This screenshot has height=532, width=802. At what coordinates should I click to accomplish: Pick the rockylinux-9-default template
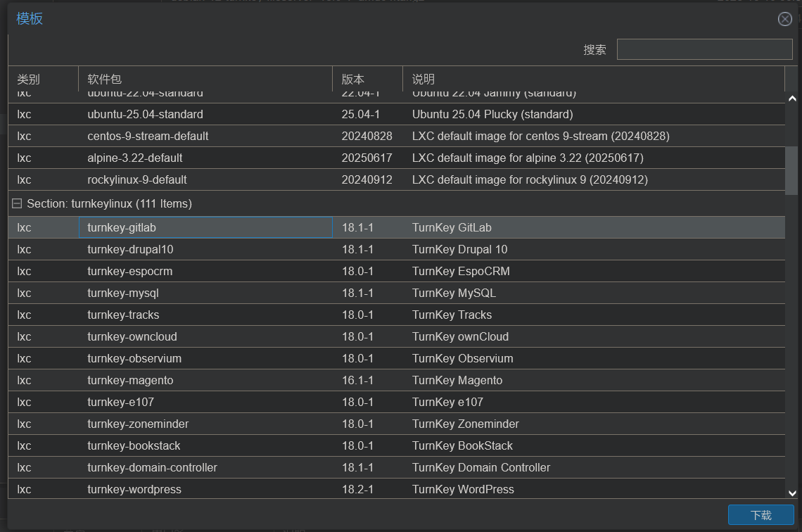(x=137, y=179)
